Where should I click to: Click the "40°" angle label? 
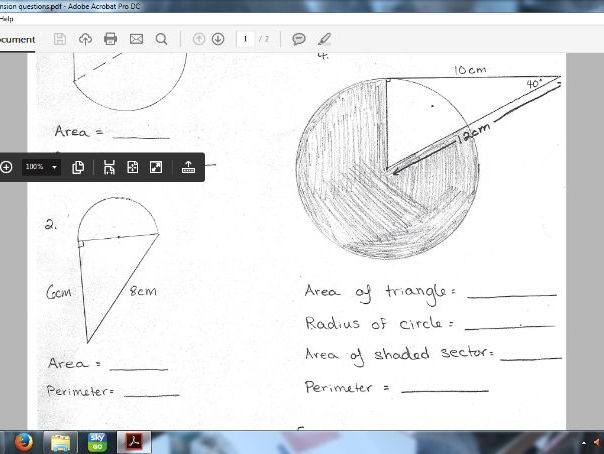pyautogui.click(x=534, y=84)
